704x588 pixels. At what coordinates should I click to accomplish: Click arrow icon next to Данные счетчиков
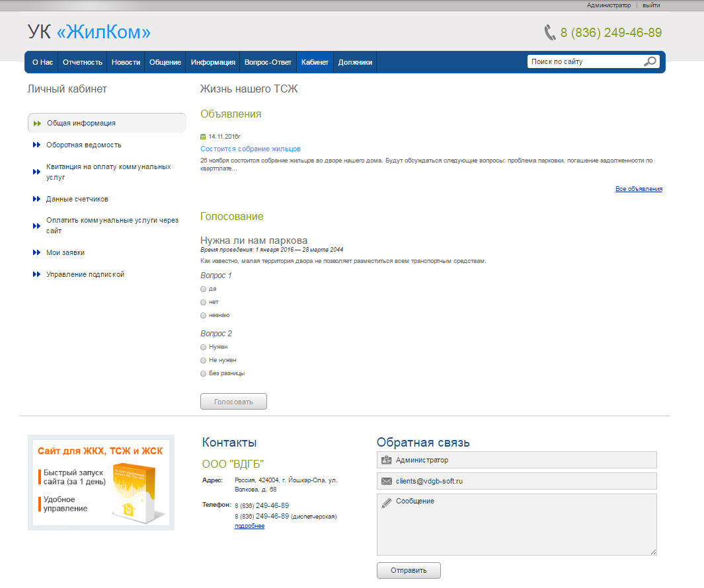pyautogui.click(x=36, y=199)
